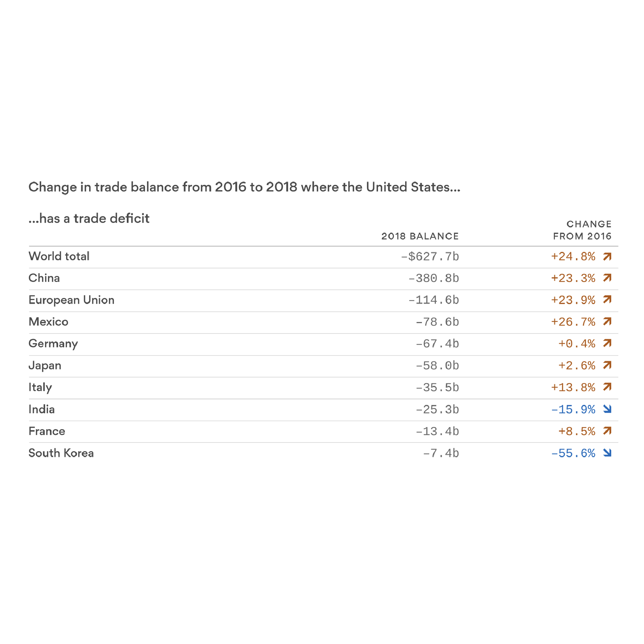Click the up arrow beside World total +24.8%
Viewport: 644px width, 644px height.
point(607,257)
